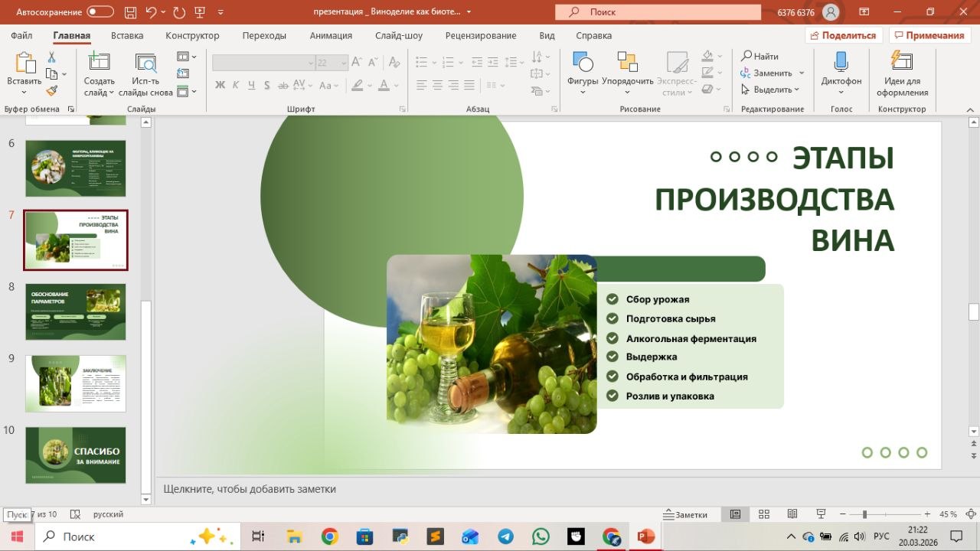This screenshot has width=980, height=551.
Task: Open the Анимация tab
Action: point(331,35)
